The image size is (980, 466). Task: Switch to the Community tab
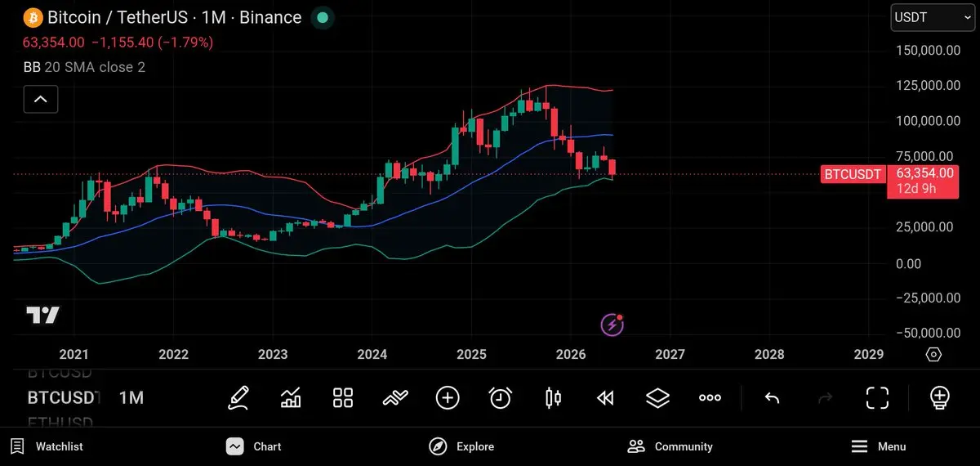tap(670, 446)
